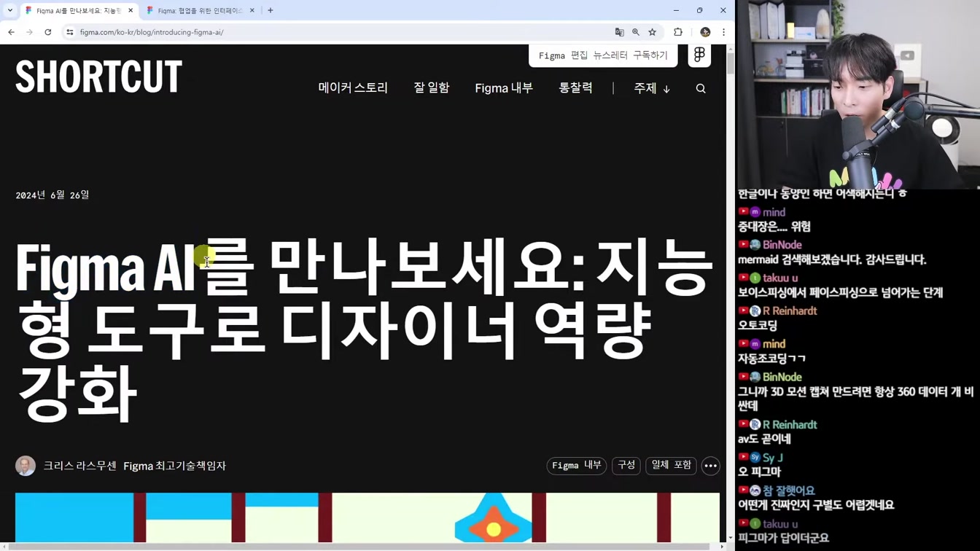Open the 메이커 스토리 nav item
Viewport: 980px width, 551px height.
353,88
